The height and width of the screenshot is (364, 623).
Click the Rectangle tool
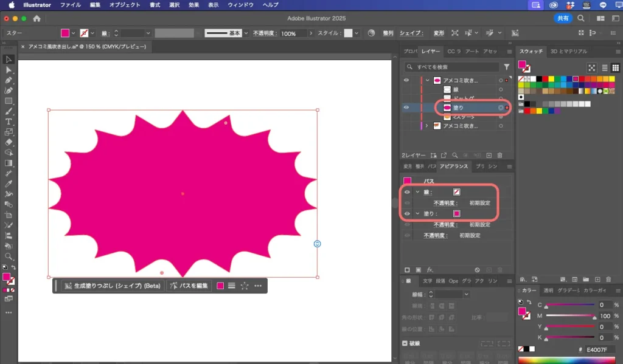9,101
